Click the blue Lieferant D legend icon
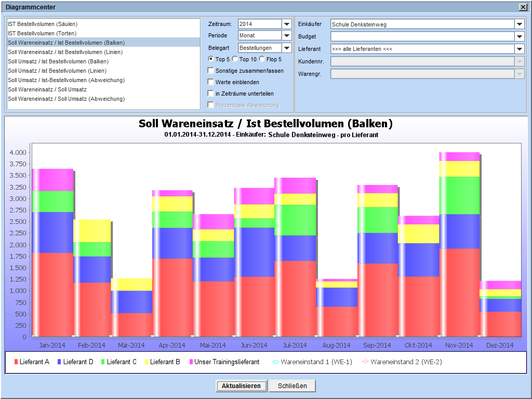Viewport: 532px width, 399px height. [60, 362]
